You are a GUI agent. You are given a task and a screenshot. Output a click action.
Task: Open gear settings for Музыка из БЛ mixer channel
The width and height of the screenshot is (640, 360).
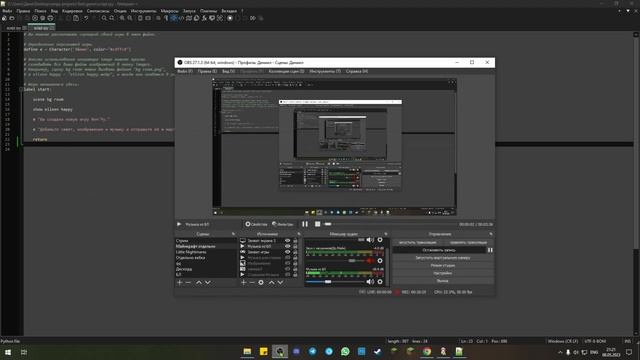[x=380, y=282]
